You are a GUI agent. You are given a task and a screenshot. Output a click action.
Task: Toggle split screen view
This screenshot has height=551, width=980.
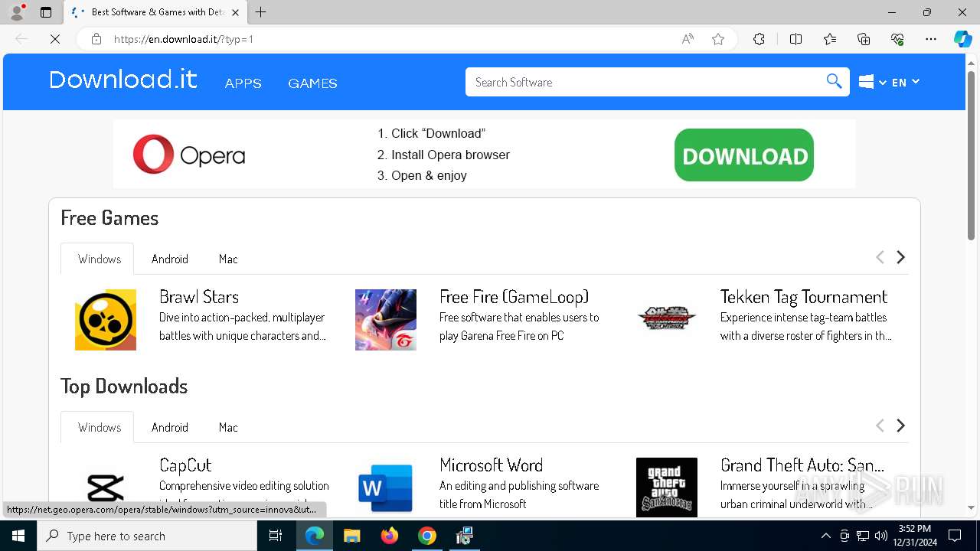pos(795,39)
